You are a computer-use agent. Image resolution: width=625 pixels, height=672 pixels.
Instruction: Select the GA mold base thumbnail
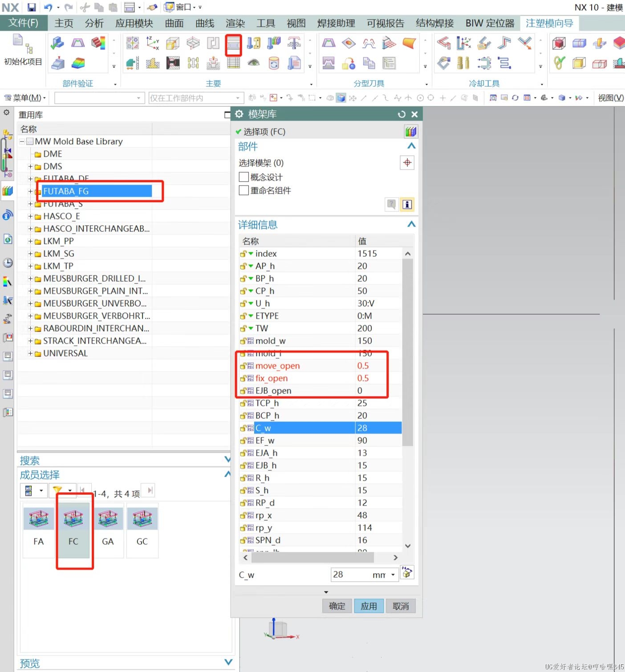108,530
